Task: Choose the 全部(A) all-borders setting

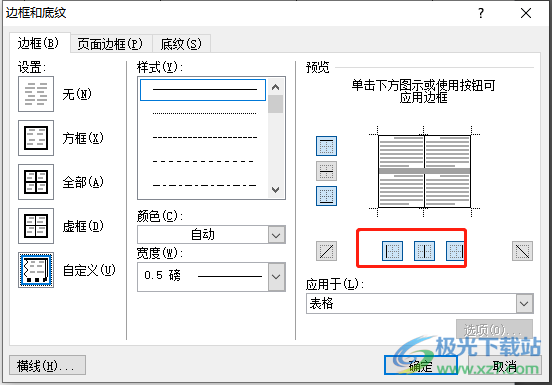Action: (x=36, y=182)
